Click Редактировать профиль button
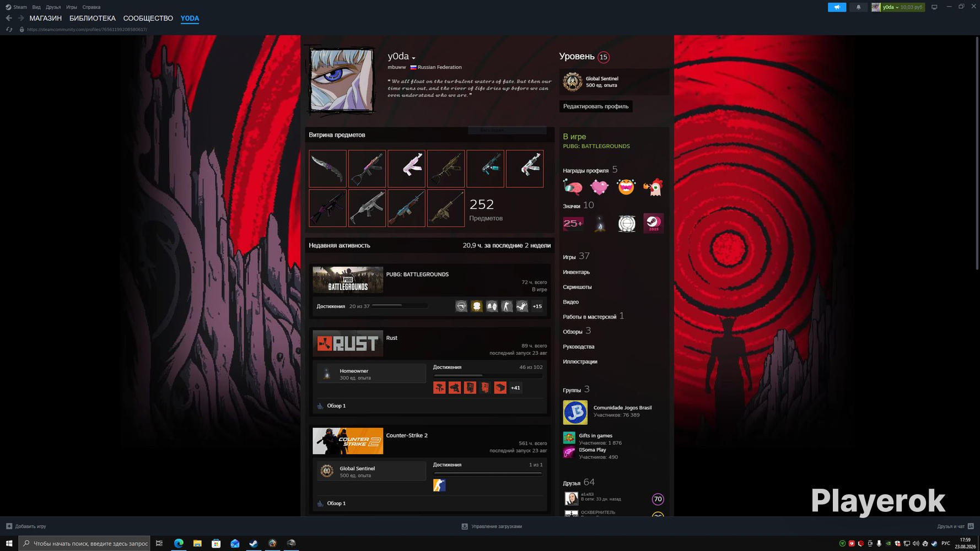The image size is (980, 551). (x=596, y=106)
